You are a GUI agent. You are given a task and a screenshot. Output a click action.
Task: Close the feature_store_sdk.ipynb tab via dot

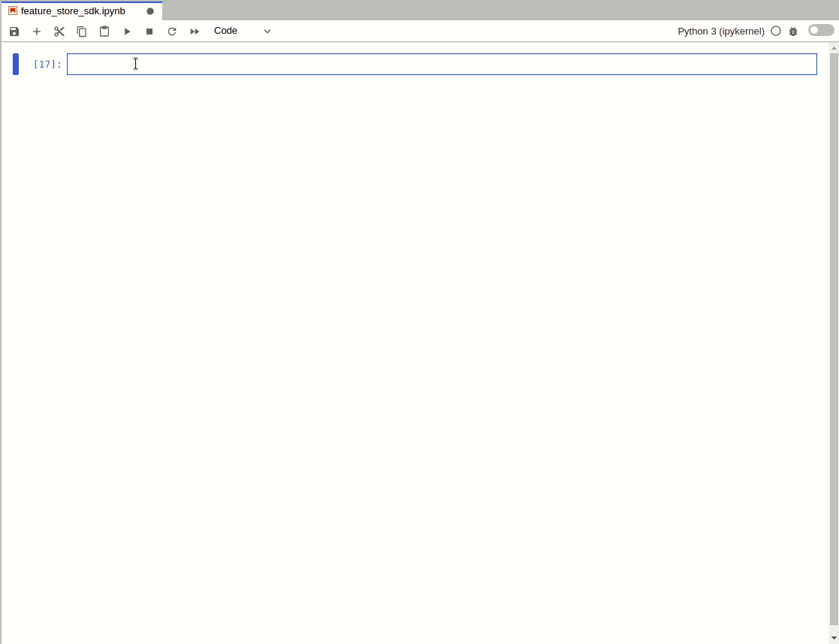tap(150, 11)
